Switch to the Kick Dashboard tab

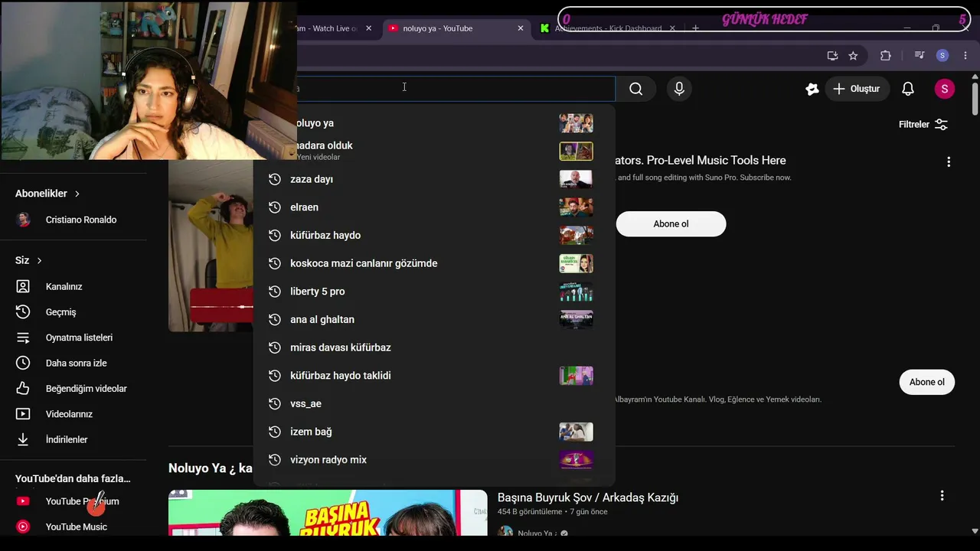coord(608,28)
